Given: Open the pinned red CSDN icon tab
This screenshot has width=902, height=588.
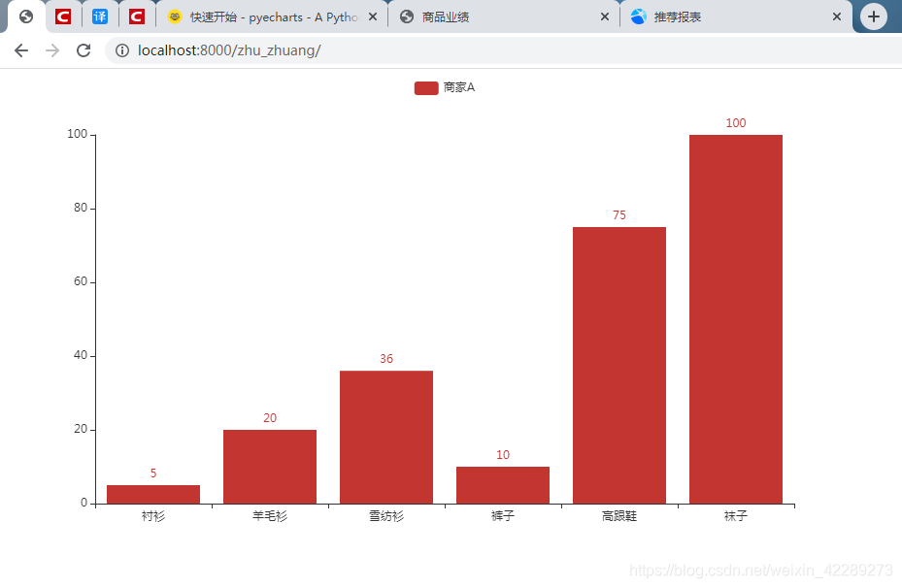Looking at the screenshot, I should pyautogui.click(x=62, y=16).
